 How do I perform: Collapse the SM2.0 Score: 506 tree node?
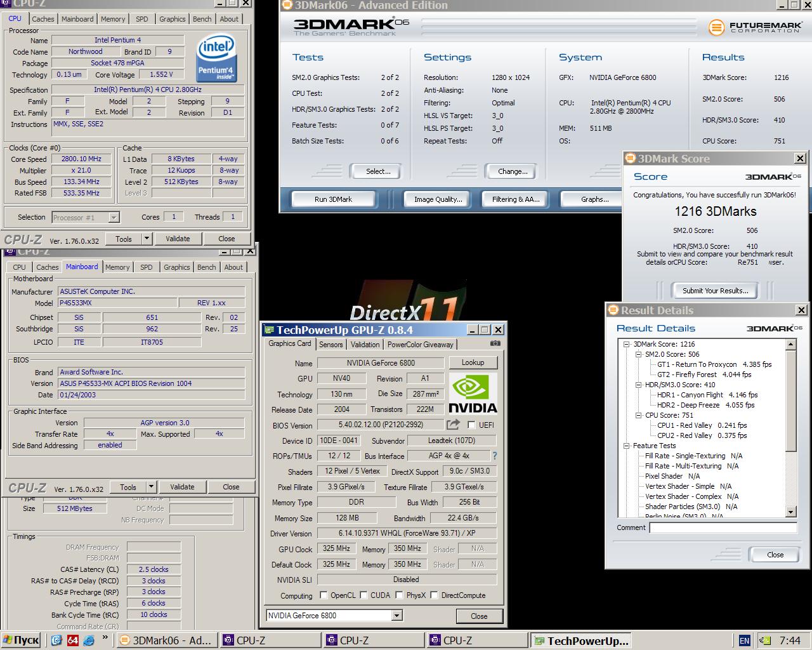click(x=638, y=354)
